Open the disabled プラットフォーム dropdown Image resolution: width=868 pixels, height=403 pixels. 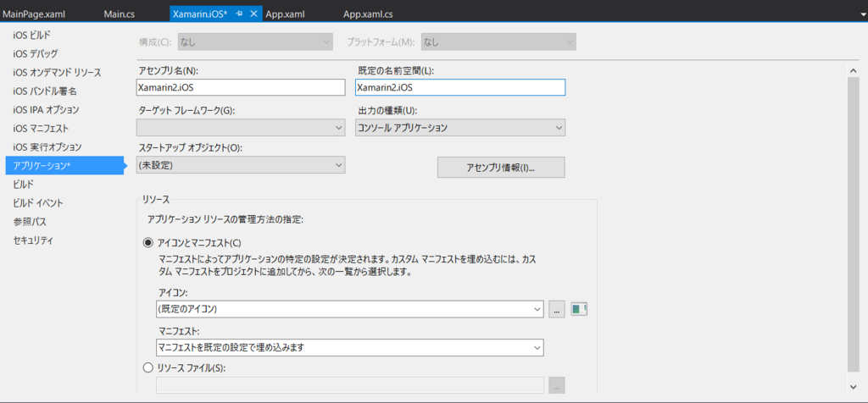pyautogui.click(x=498, y=42)
